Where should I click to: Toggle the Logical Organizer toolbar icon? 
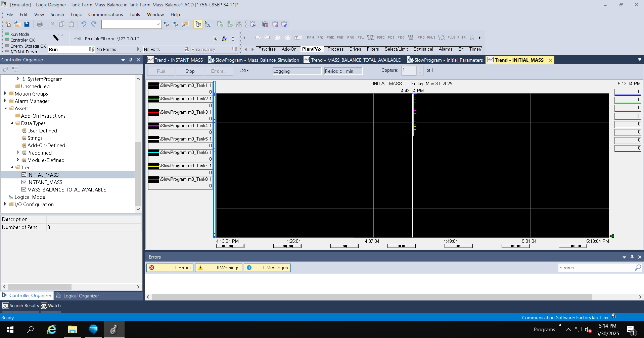pyautogui.click(x=208, y=24)
